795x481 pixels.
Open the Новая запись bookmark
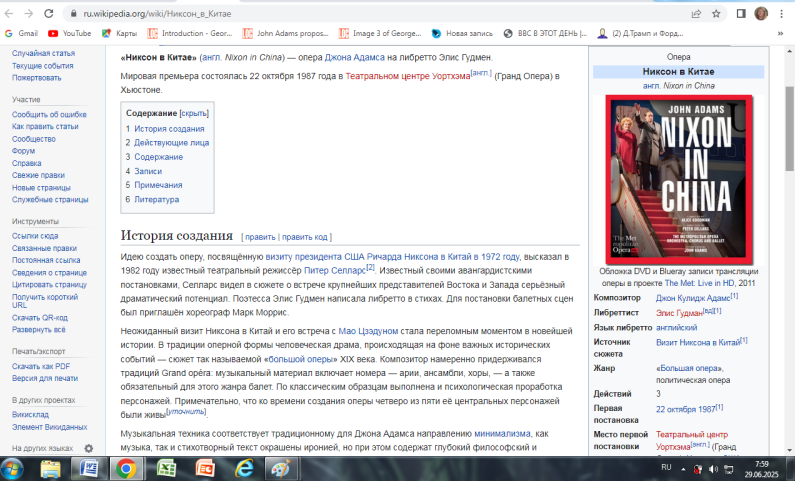462,33
